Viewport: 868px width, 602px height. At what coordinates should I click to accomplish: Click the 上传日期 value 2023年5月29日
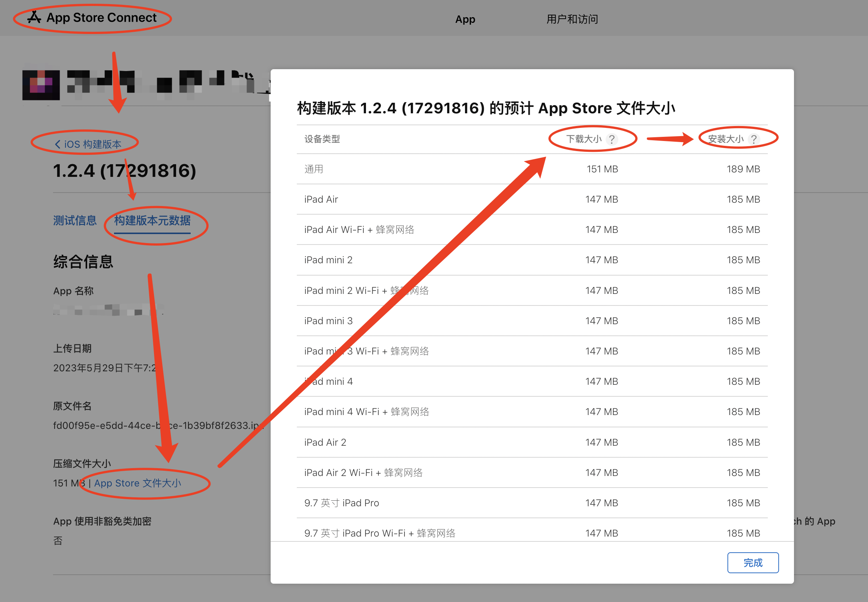[x=104, y=368]
